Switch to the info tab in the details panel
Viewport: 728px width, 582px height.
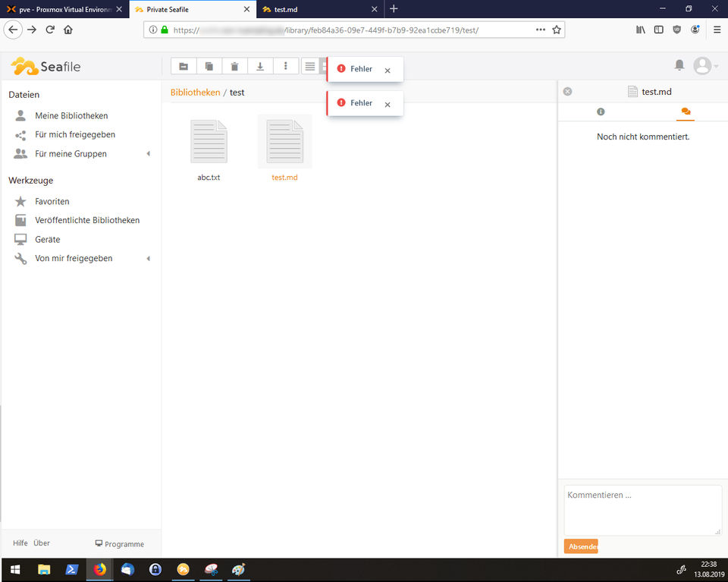601,112
